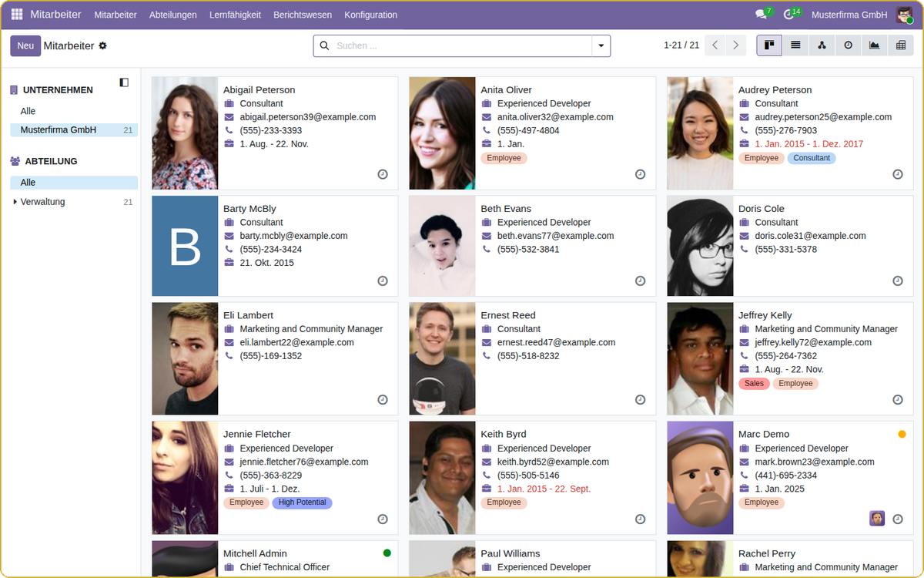This screenshot has width=924, height=578.
Task: Open the apps grid menu icon
Action: [x=17, y=15]
